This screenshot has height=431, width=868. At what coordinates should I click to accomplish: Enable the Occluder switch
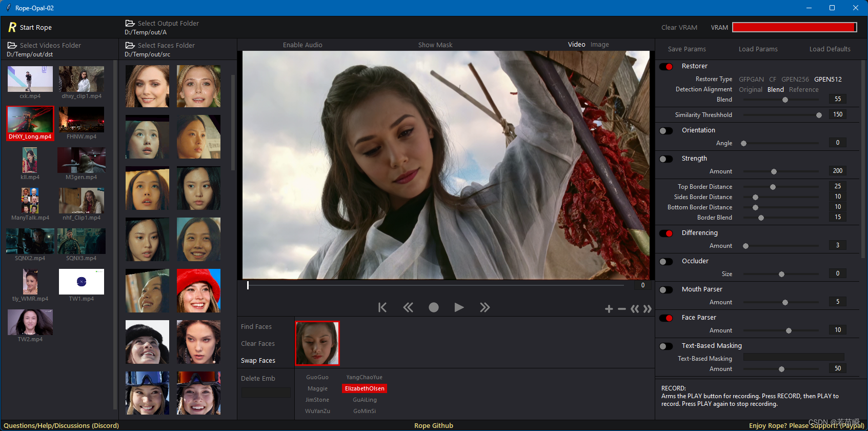click(x=666, y=262)
